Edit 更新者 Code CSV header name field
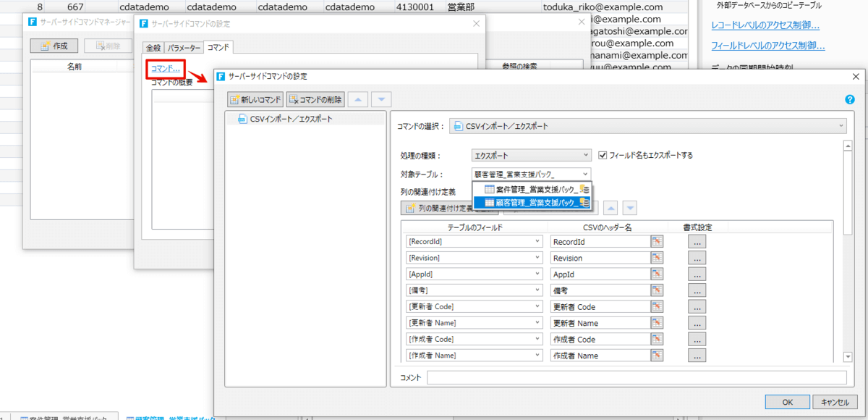868x420 pixels. pyautogui.click(x=600, y=307)
